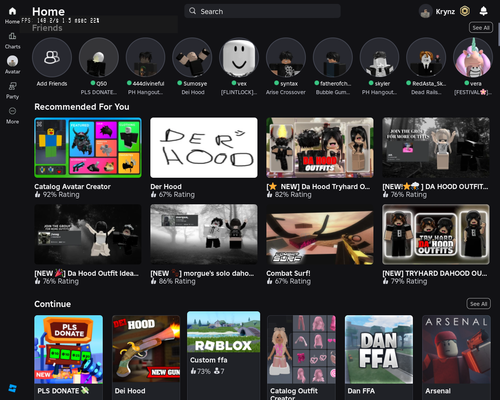
Task: Open PLS DONATE game card
Action: [68, 357]
